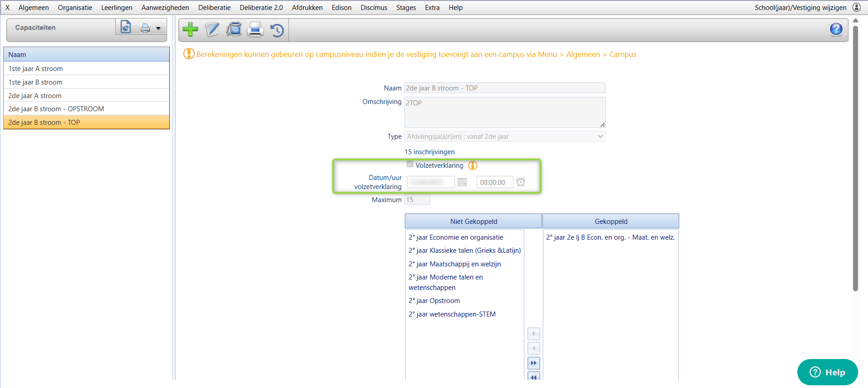The width and height of the screenshot is (868, 388).
Task: Open the Leerlingen menu
Action: pos(117,8)
